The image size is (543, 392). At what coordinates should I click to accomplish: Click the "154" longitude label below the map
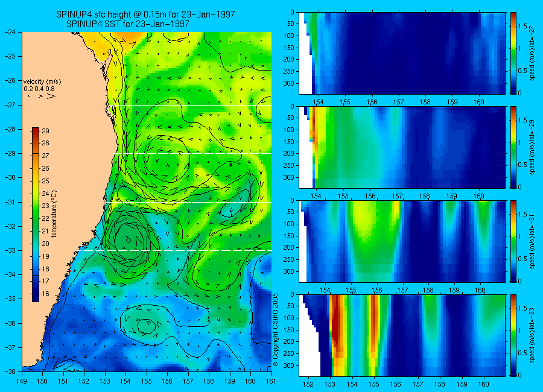125,381
